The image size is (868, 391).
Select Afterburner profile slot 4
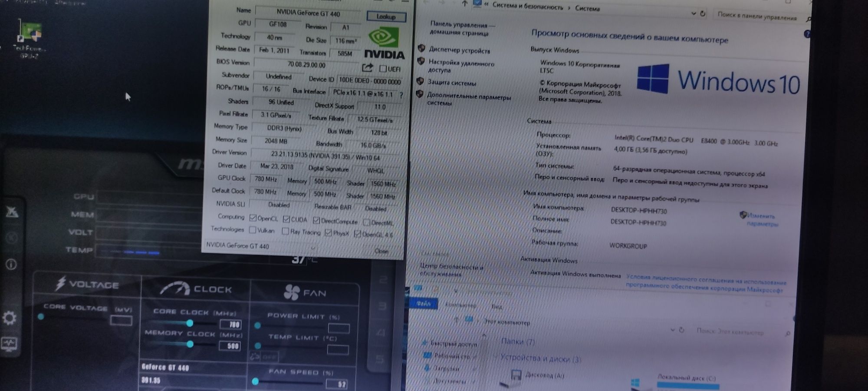click(x=381, y=333)
